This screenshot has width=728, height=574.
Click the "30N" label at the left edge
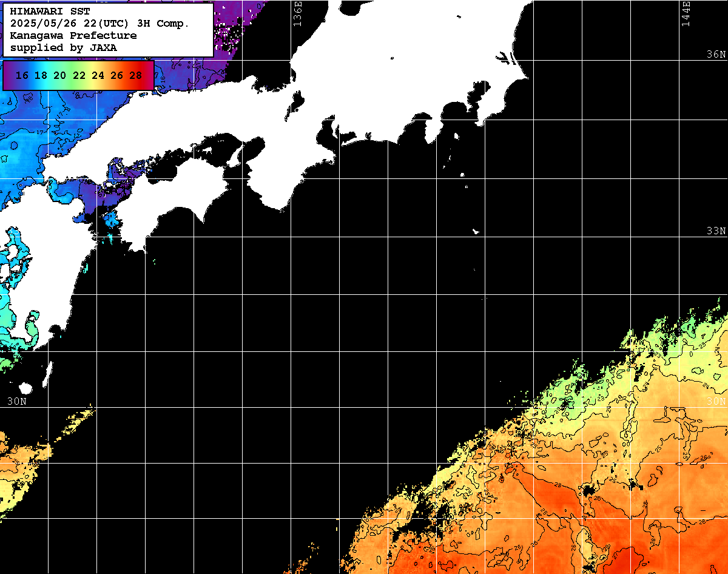[17, 401]
